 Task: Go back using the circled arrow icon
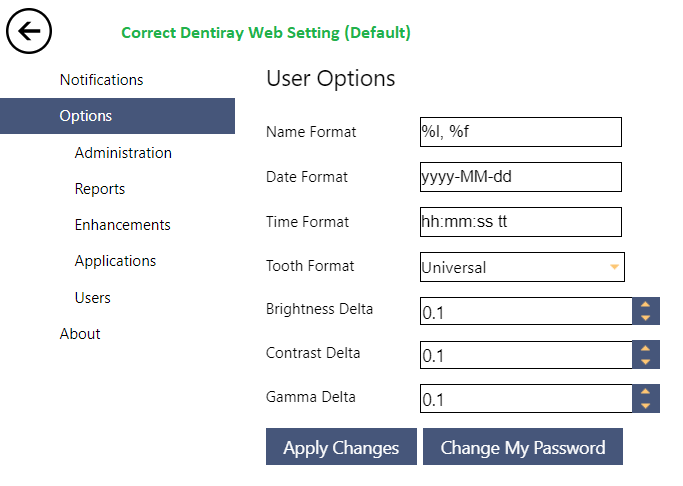[x=29, y=31]
